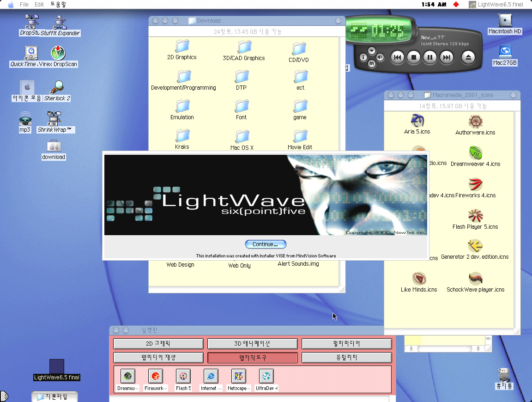Select the Dreamweaver 4.icns file icon

tap(475, 153)
